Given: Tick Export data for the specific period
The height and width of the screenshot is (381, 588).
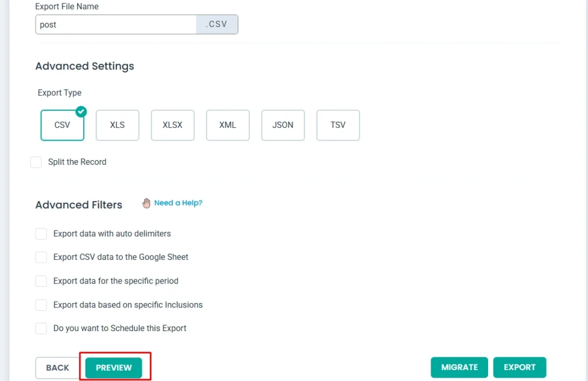Looking at the screenshot, I should tap(41, 281).
